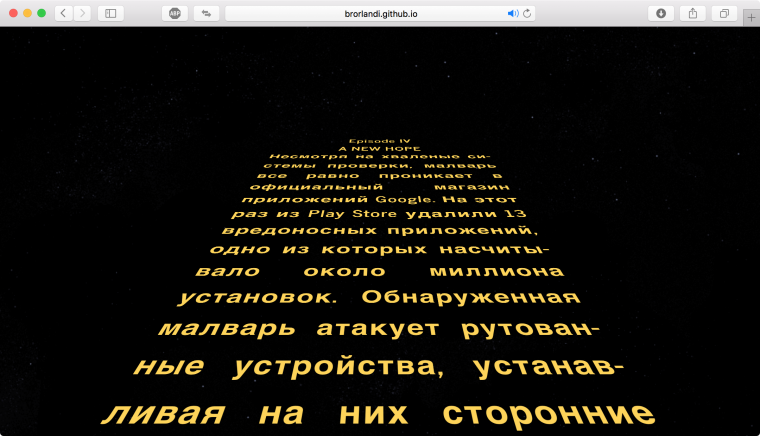Go forward with the Safari forward arrow
The height and width of the screenshot is (436, 760).
[x=82, y=14]
